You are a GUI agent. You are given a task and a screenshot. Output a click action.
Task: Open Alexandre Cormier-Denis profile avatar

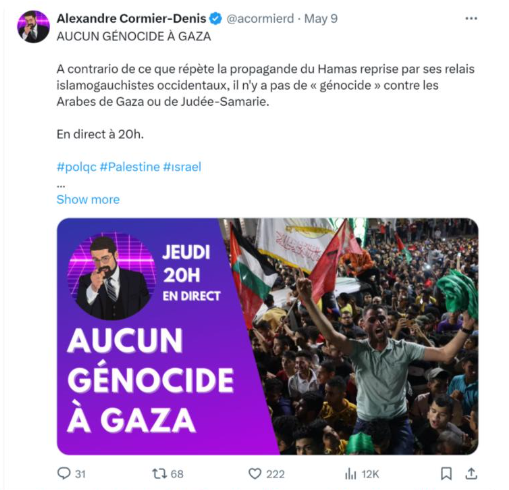[x=33, y=26]
